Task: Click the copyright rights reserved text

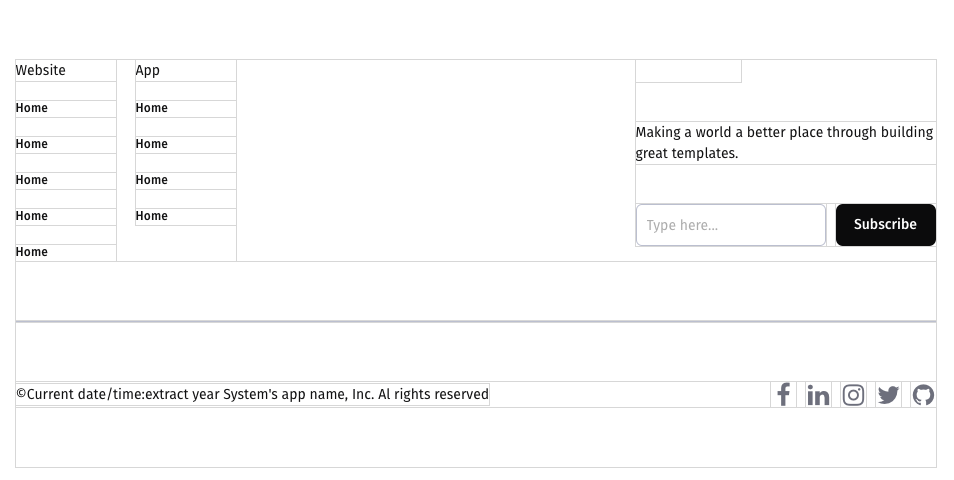Action: pyautogui.click(x=252, y=394)
